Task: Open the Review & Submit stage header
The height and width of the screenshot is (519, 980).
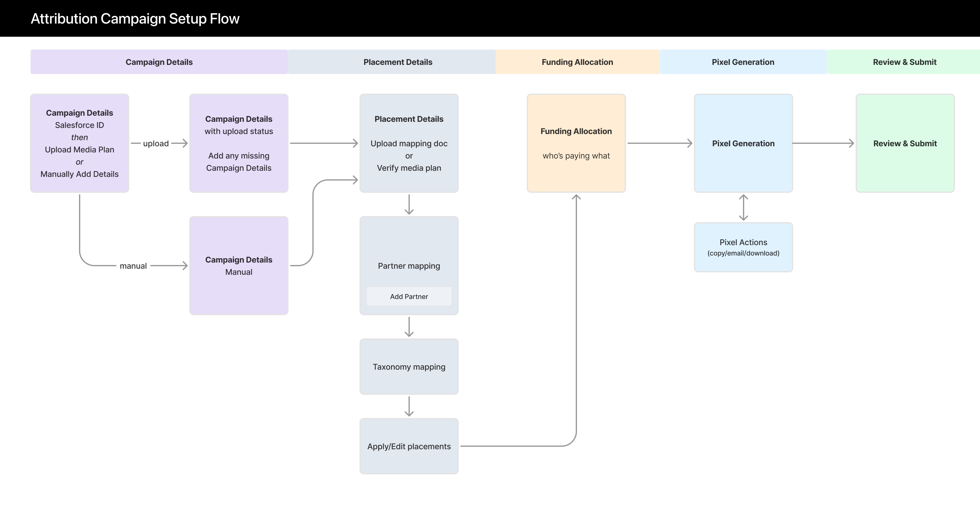Action: coord(904,62)
